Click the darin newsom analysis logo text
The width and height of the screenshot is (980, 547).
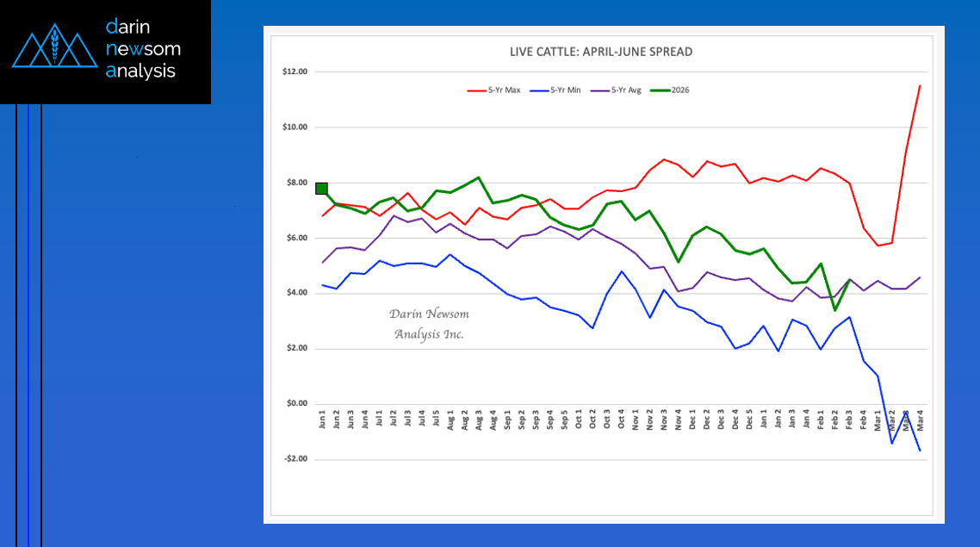click(142, 49)
